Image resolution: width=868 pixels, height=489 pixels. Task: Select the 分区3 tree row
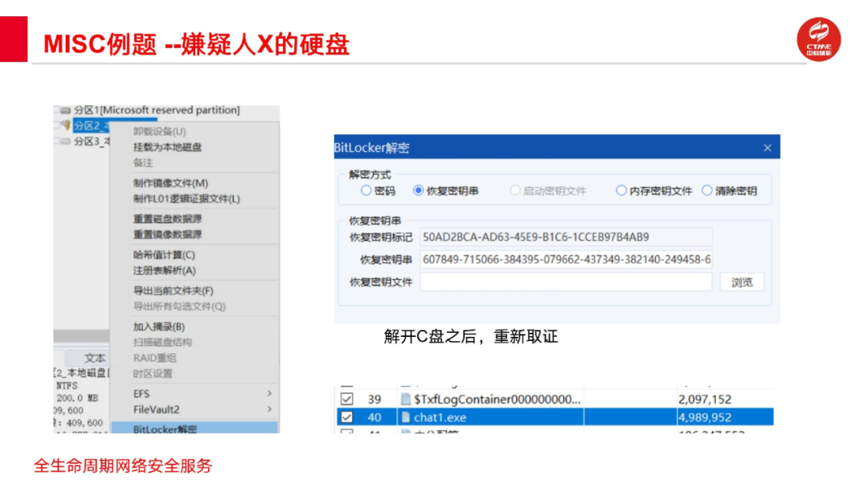coord(92,142)
